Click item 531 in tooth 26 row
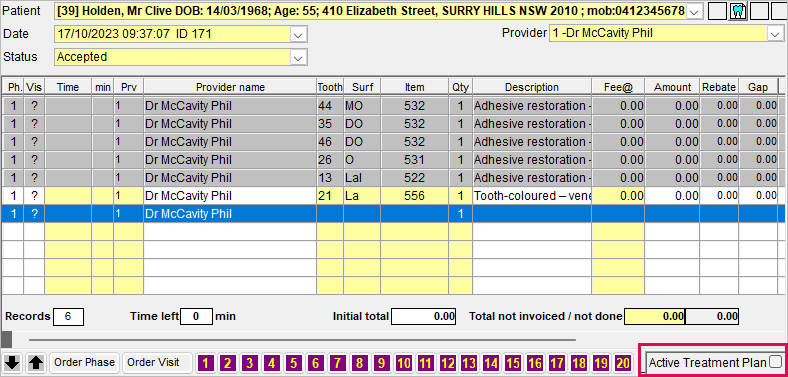 click(x=415, y=160)
